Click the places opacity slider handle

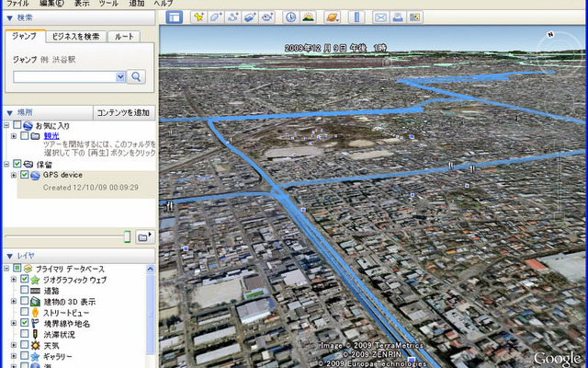click(x=128, y=237)
